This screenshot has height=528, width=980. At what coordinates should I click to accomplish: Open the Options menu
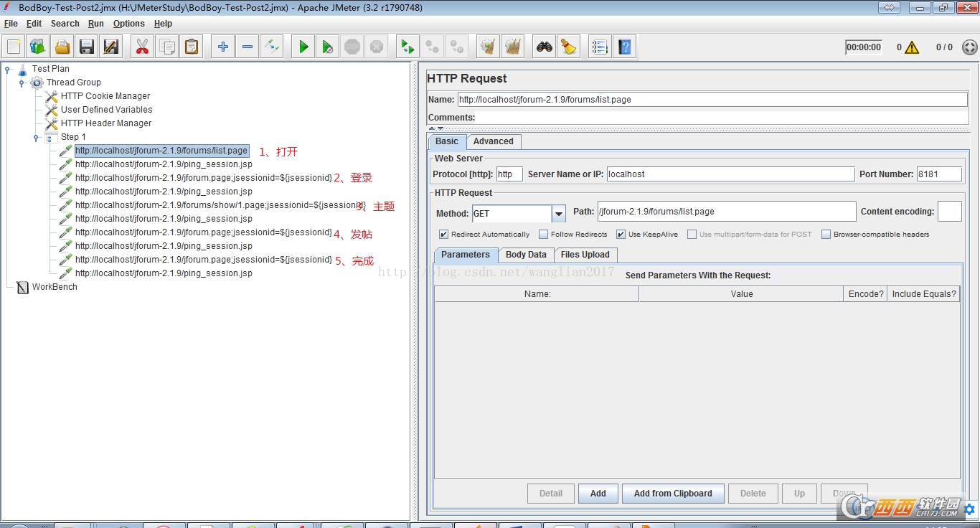[x=129, y=24]
